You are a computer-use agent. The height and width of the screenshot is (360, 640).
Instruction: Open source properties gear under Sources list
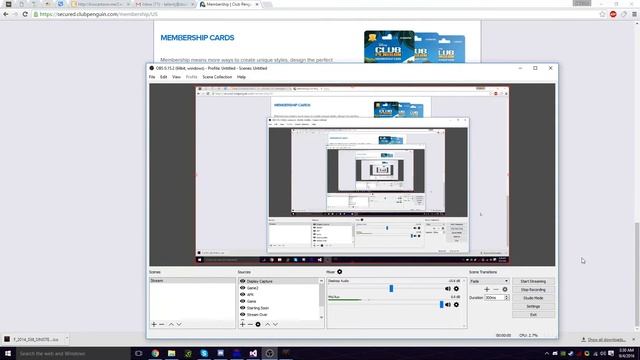pos(258,324)
